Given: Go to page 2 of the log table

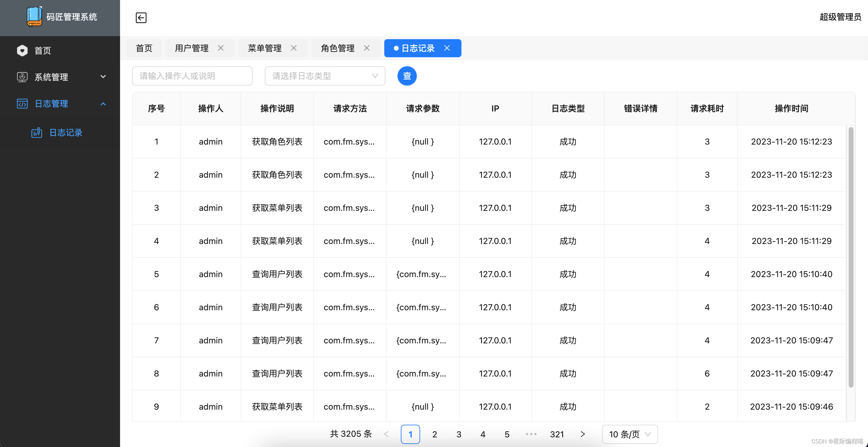Looking at the screenshot, I should pyautogui.click(x=434, y=434).
